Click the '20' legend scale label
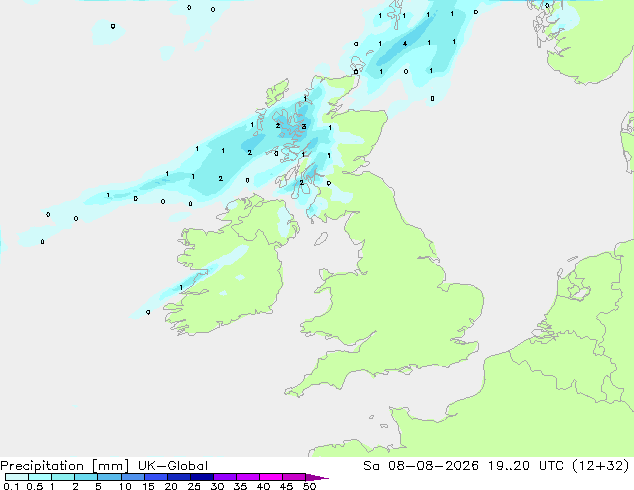 (171, 486)
